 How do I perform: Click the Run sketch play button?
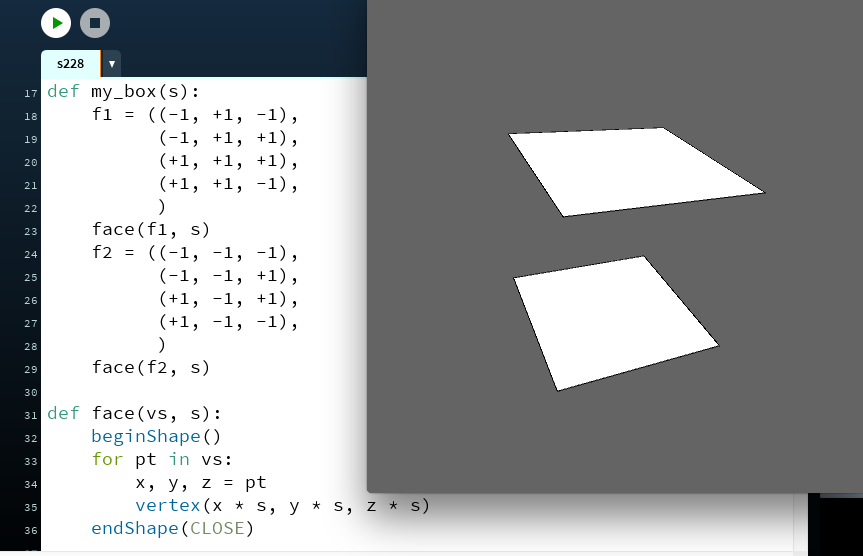click(x=56, y=22)
